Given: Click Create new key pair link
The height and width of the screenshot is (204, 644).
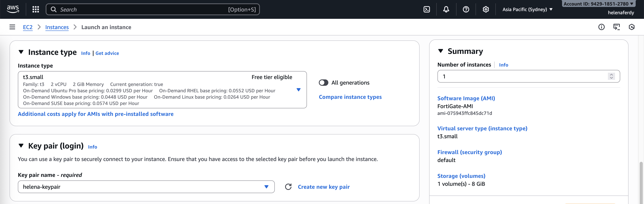Looking at the screenshot, I should point(324,187).
